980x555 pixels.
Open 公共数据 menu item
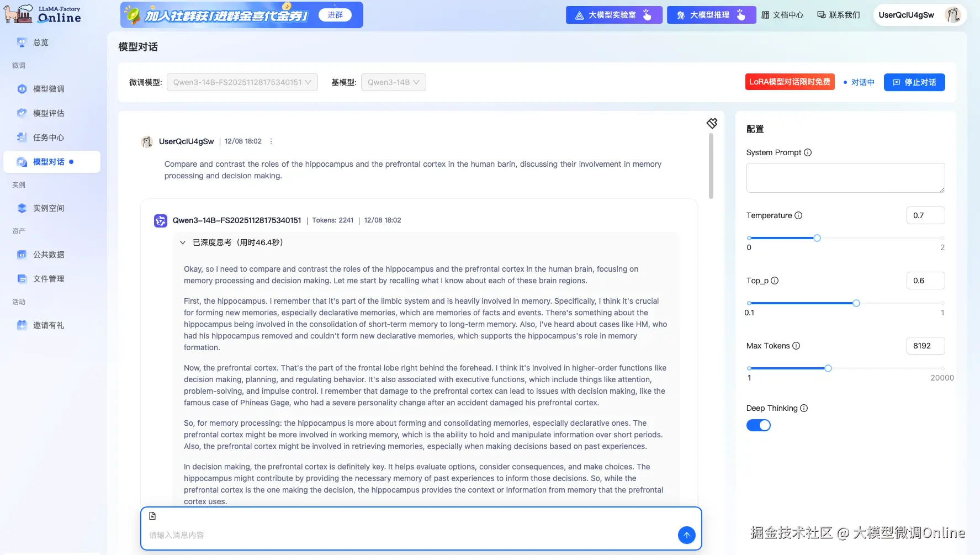coord(52,255)
